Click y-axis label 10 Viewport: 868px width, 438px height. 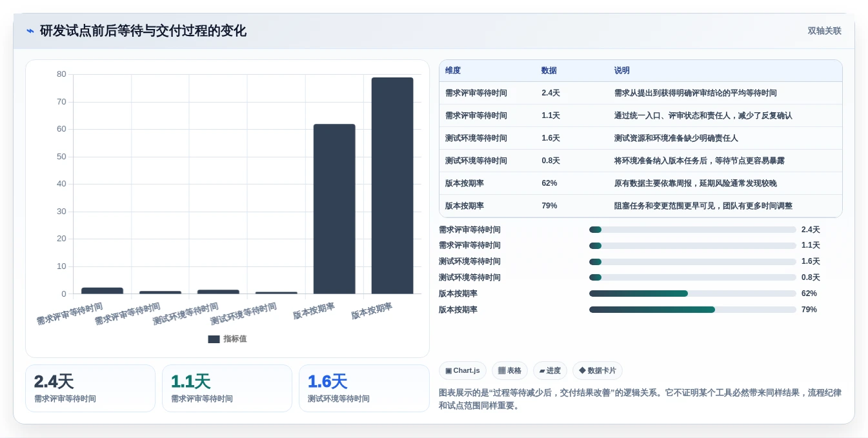point(61,266)
